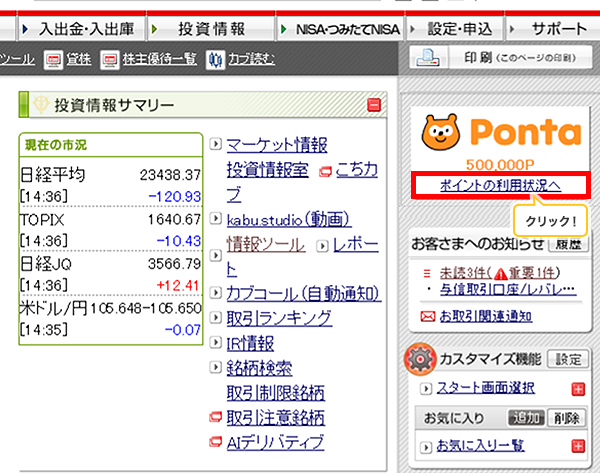Image resolution: width=600 pixels, height=473 pixels.
Task: Click the arrow icon beside スタート画面選択
Action: [x=426, y=389]
